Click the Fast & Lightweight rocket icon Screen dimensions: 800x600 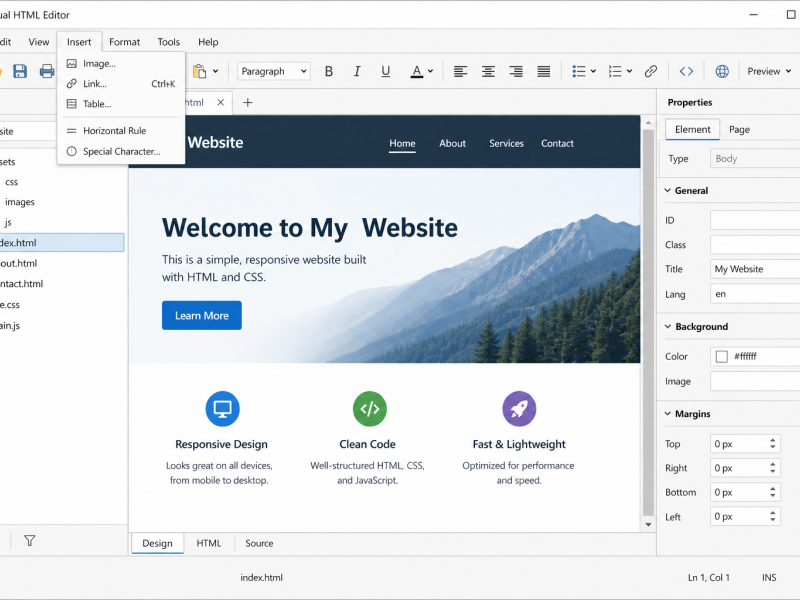[x=519, y=409]
